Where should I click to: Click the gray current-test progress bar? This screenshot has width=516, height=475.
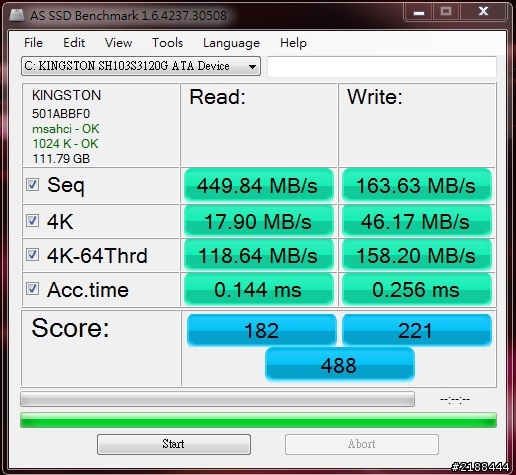coord(217,399)
